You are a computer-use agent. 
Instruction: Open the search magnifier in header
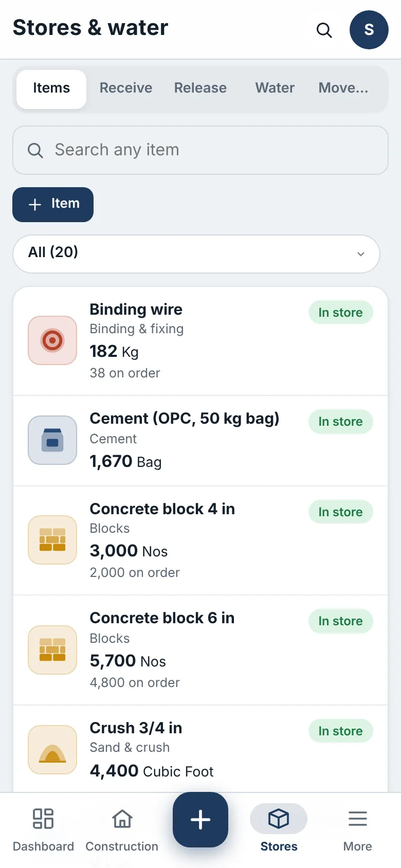324,30
